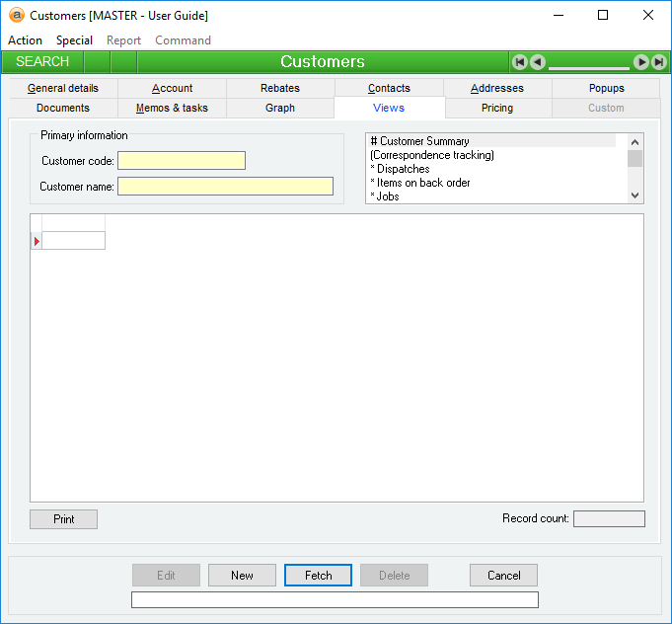
Task: Go to the first record navigation arrow
Action: (x=519, y=62)
